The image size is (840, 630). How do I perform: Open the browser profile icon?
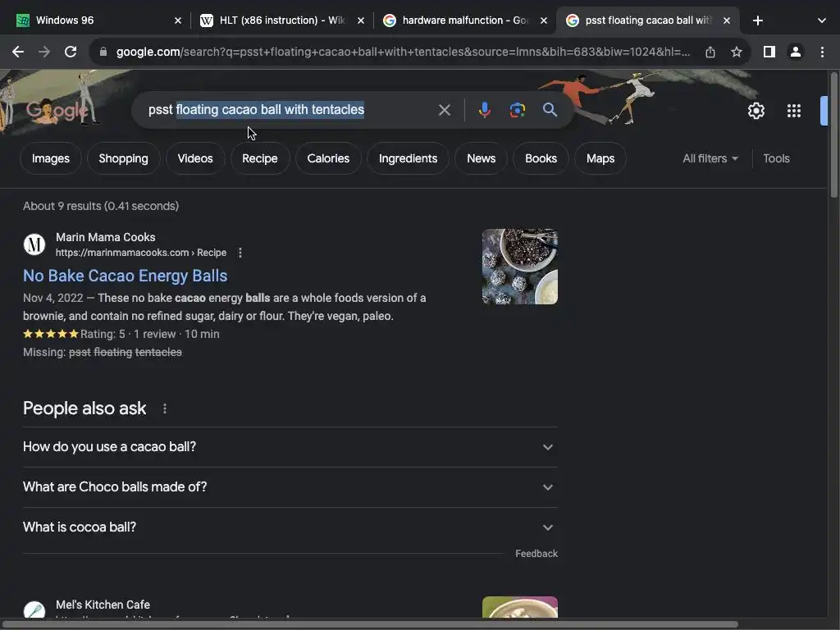click(x=796, y=52)
